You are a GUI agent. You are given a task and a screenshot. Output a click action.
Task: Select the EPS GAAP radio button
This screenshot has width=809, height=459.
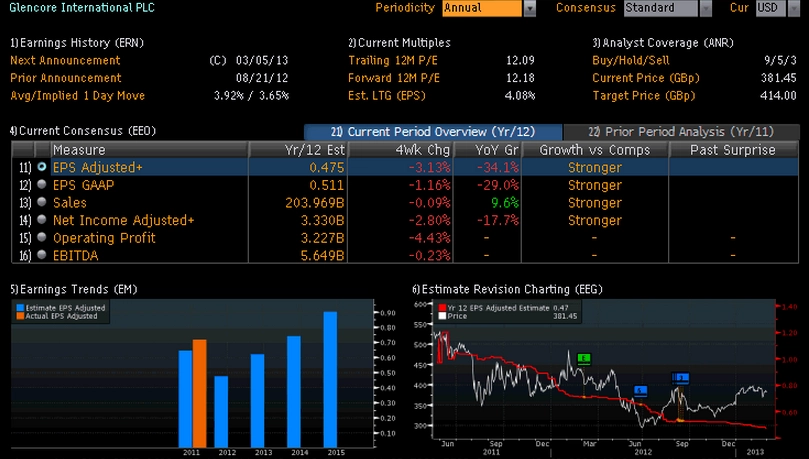pos(42,184)
